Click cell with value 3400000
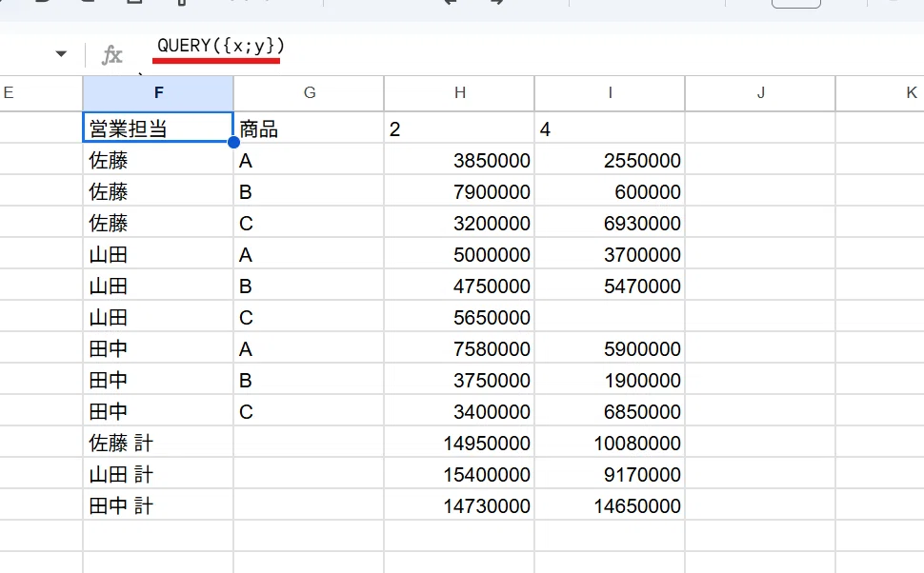 click(x=460, y=411)
